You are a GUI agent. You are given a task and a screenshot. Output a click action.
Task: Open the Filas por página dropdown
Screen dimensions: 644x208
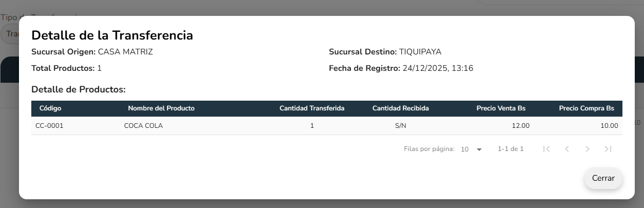point(472,149)
